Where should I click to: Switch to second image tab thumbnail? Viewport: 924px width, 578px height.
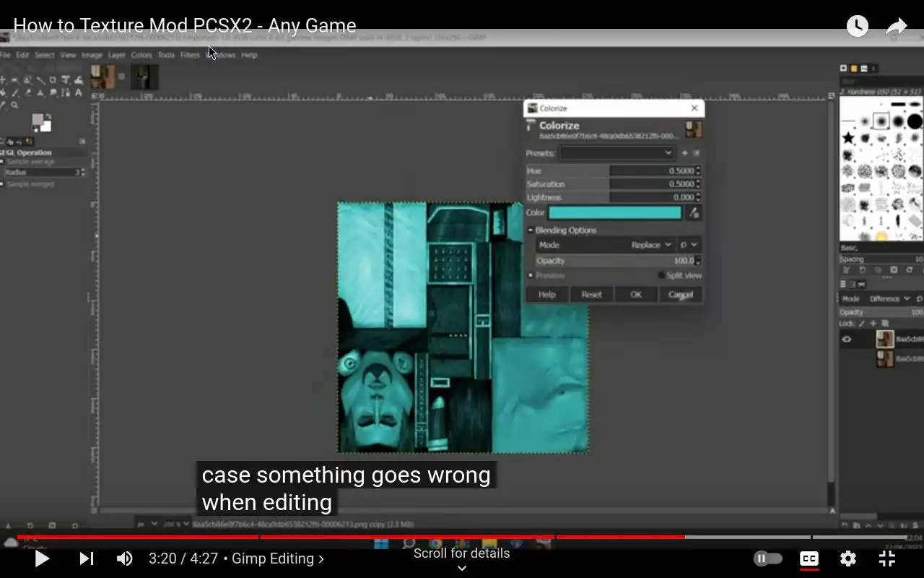coord(144,77)
